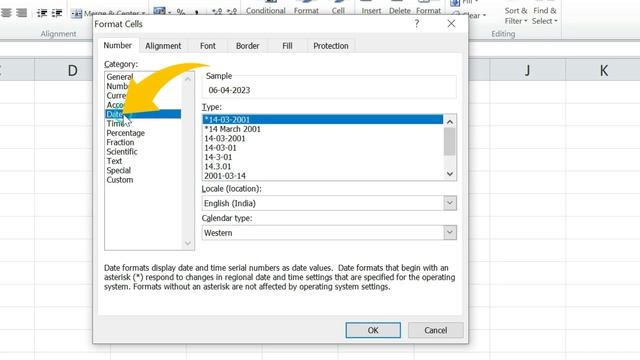Click the Decrease Decimal icon
The width and height of the screenshot is (640, 360).
pos(231,12)
